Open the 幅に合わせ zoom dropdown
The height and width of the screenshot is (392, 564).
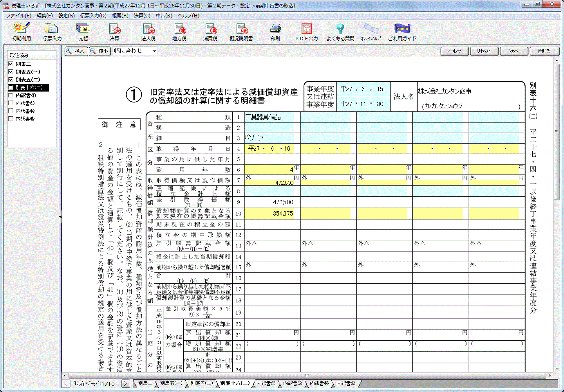[x=154, y=51]
